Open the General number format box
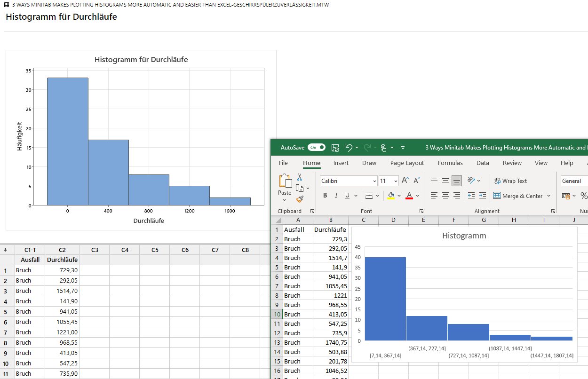 click(574, 181)
